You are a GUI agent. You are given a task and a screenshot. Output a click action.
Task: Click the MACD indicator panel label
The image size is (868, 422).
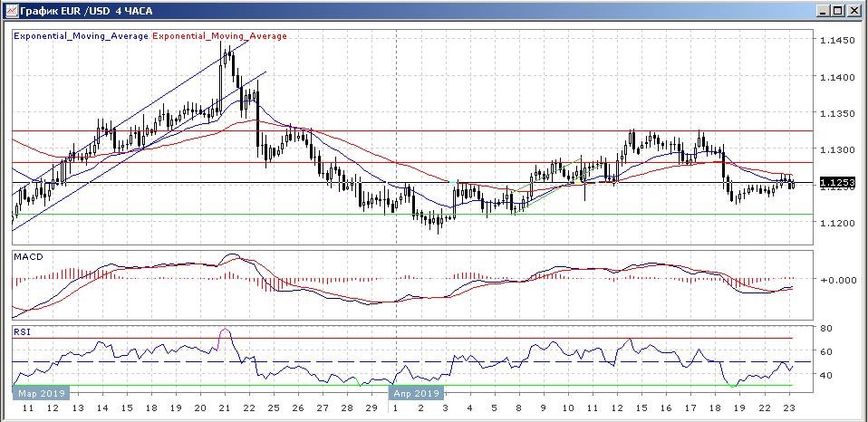[x=29, y=257]
